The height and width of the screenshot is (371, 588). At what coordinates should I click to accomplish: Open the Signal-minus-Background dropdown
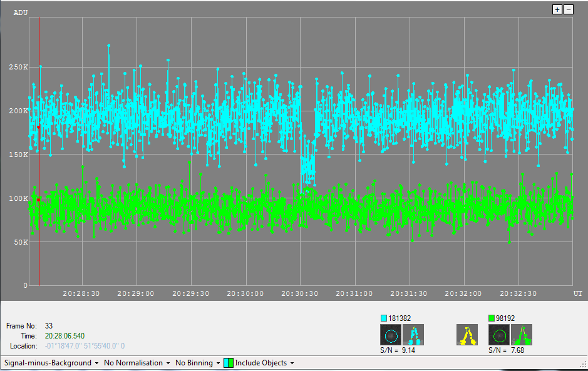click(52, 363)
